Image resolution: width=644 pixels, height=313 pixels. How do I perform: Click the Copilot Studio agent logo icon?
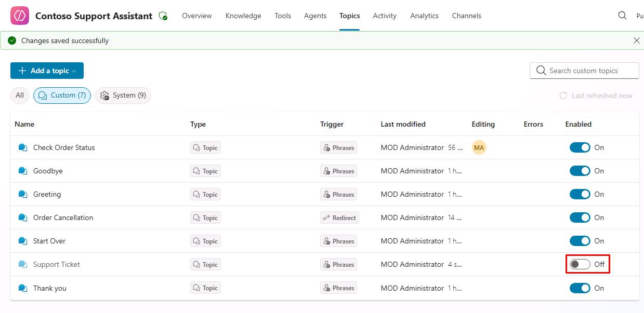tap(20, 16)
